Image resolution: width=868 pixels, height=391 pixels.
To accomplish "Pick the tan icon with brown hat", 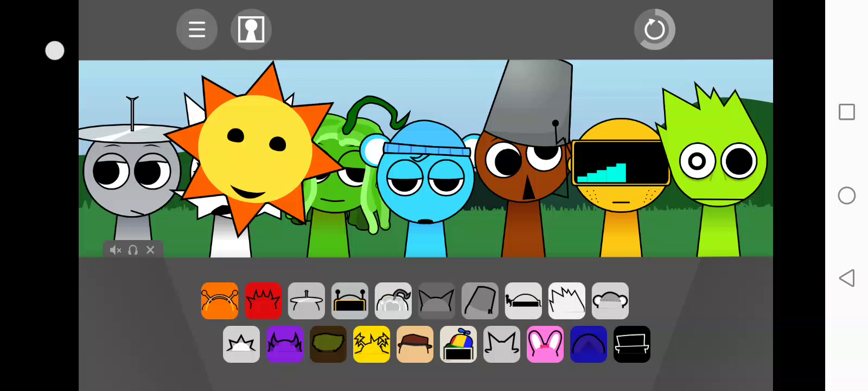I will pyautogui.click(x=415, y=344).
